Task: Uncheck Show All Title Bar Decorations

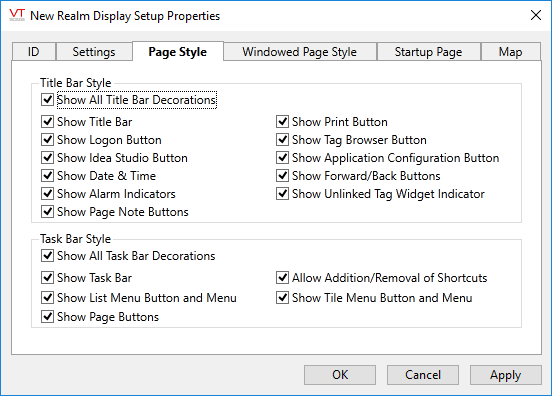Action: (47, 100)
